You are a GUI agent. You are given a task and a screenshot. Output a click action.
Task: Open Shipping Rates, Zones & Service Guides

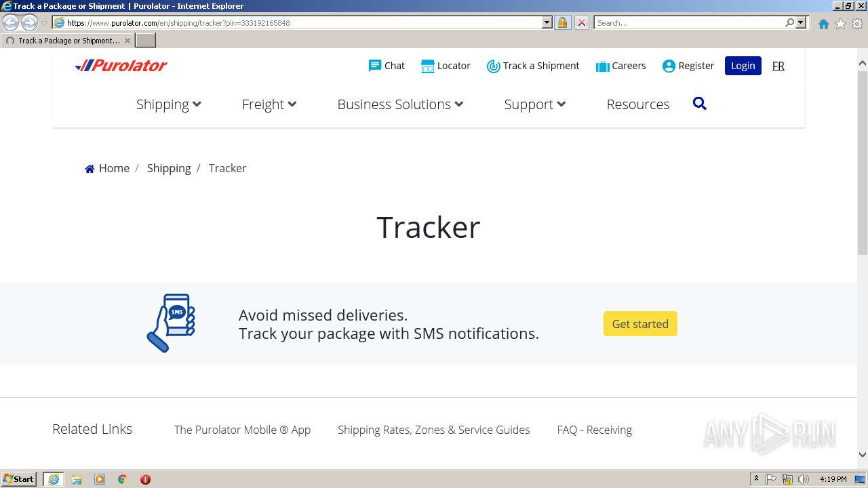click(434, 430)
